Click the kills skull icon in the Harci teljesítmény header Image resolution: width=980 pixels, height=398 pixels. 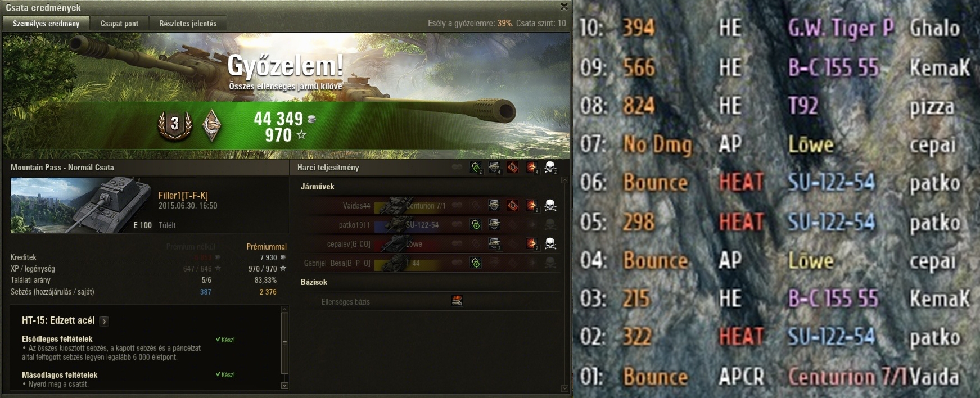pos(550,167)
